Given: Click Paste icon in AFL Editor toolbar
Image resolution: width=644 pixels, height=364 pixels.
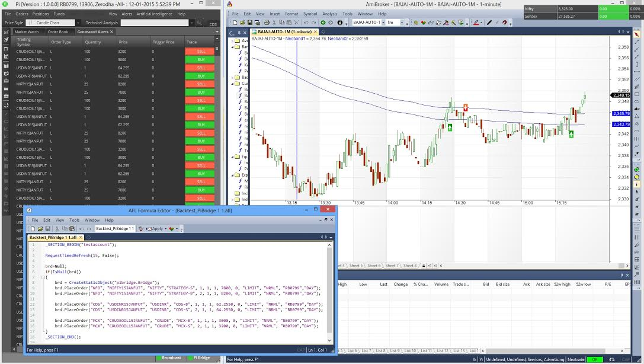Looking at the screenshot, I should [x=72, y=229].
